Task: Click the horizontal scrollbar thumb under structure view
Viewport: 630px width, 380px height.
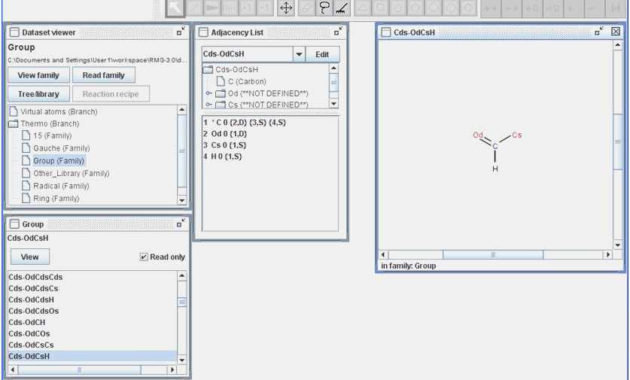Action: [x=493, y=255]
